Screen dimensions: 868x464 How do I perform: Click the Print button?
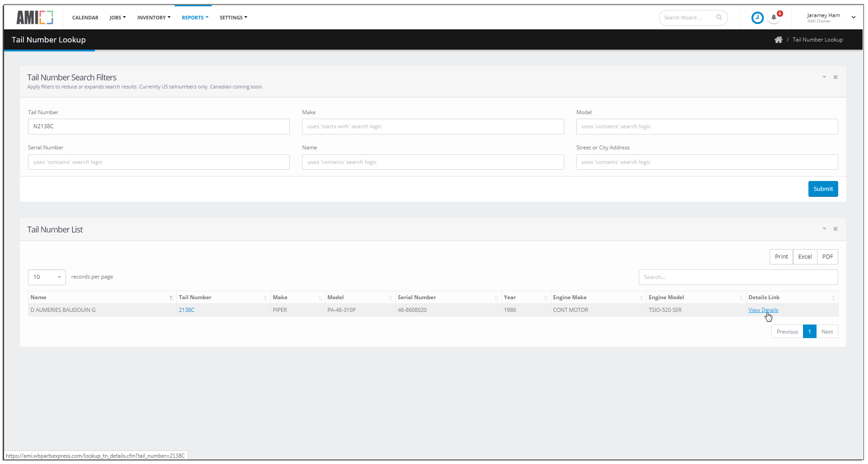coord(781,257)
